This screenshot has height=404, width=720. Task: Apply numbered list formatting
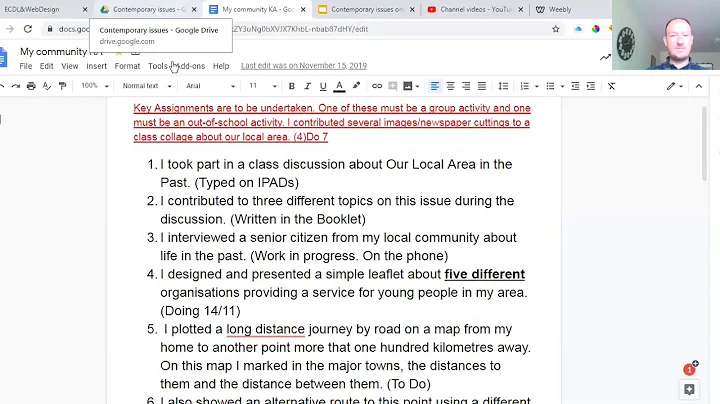pos(524,86)
